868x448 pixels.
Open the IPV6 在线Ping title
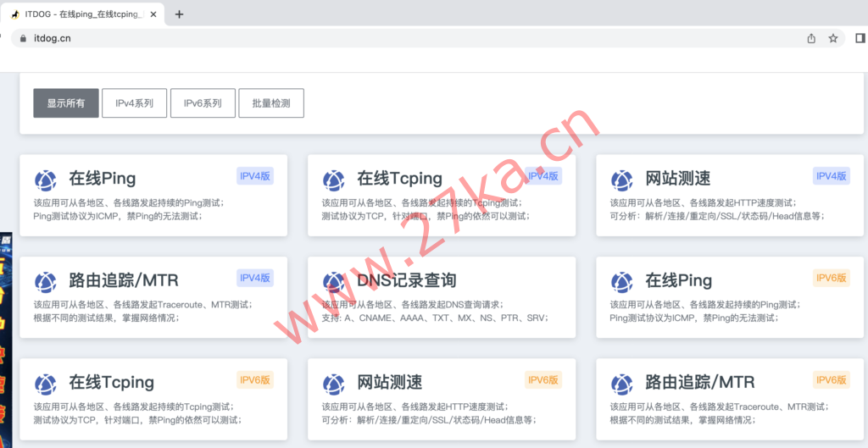[x=679, y=280]
